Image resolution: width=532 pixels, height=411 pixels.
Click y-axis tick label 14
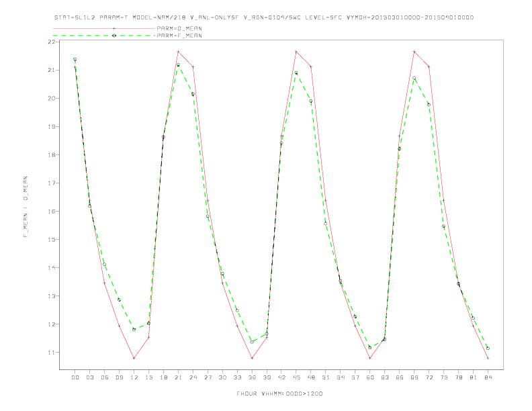(52, 267)
